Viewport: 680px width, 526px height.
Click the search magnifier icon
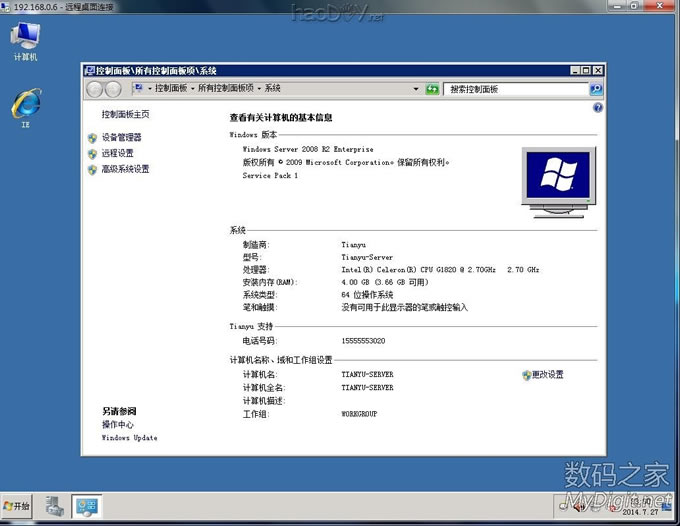(597, 89)
